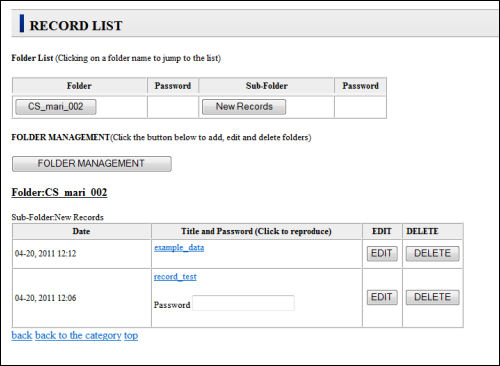Select the date 04-20, 2011 12:06

(x=45, y=298)
